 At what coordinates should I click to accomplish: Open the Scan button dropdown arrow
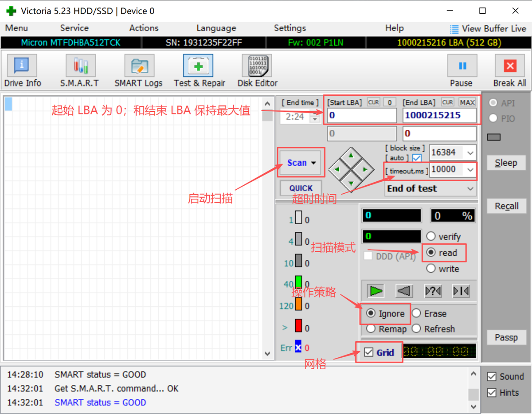314,163
